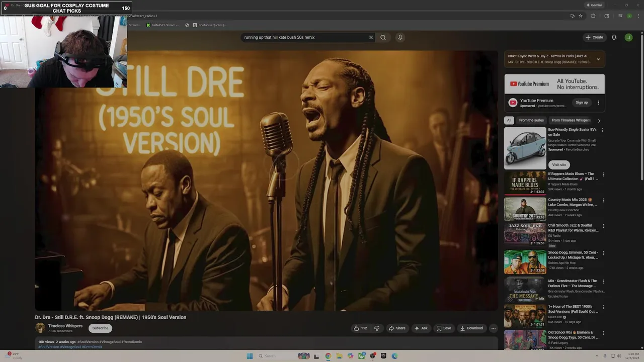Open the Grandmaster Flash mix thumbnail
Screen dimensions: 644x362
pos(525,289)
